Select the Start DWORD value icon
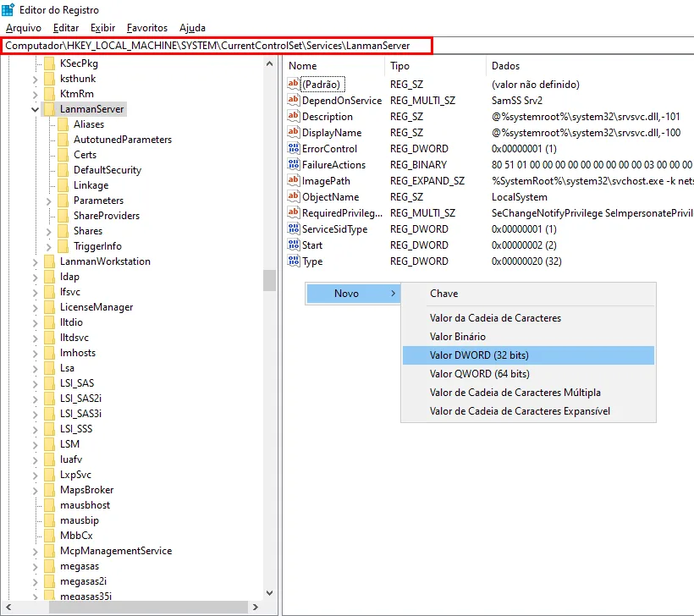 (293, 245)
